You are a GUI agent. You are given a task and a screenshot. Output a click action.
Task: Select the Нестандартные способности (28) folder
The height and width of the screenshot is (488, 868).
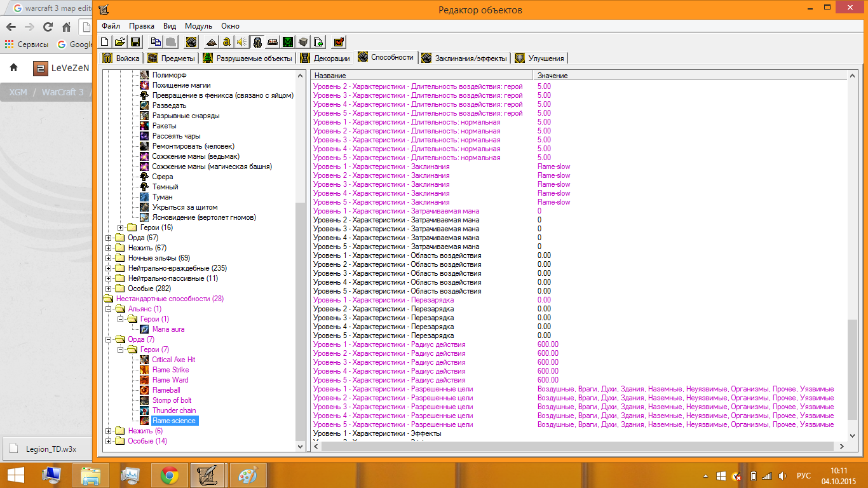tap(170, 299)
